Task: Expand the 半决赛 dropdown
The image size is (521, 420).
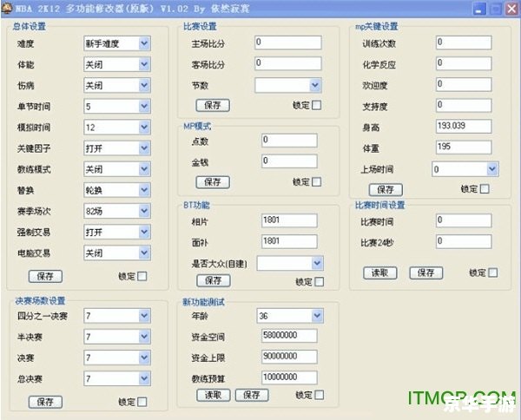Action: tap(117, 337)
